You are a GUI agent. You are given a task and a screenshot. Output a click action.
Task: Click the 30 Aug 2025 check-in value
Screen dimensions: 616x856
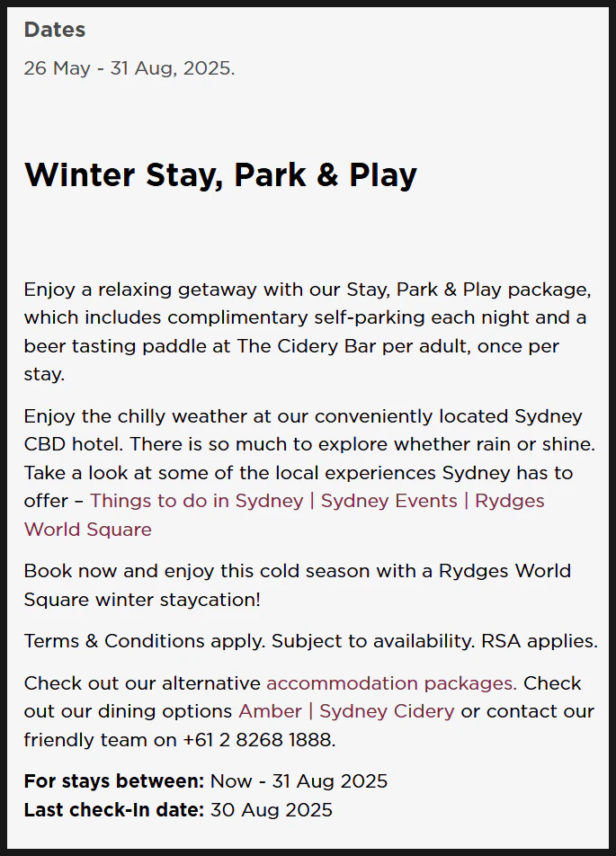coord(272,809)
